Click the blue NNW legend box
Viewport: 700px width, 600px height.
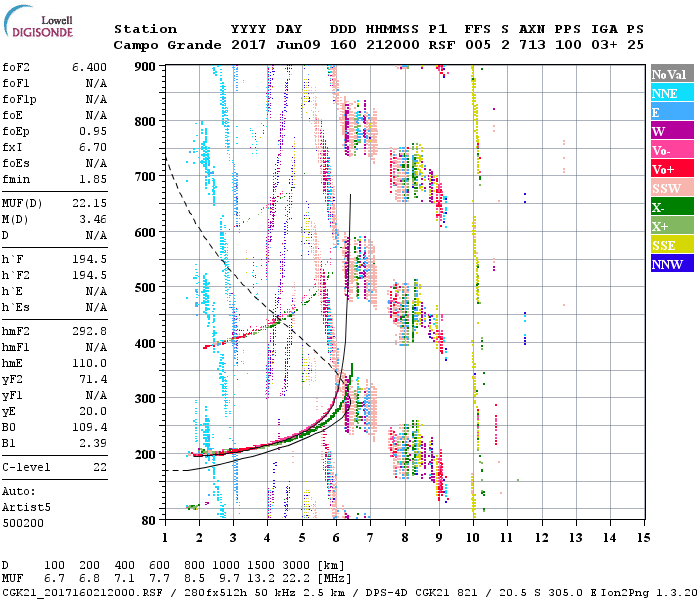(670, 264)
